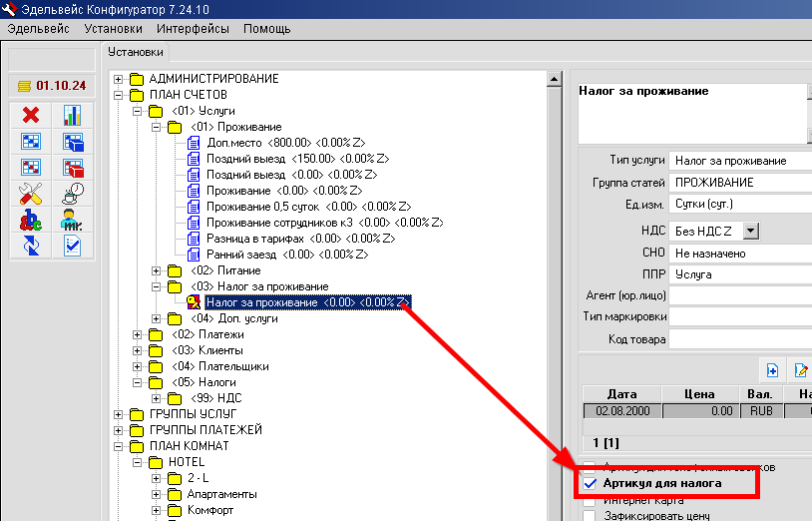
Task: Click the Код товара input field
Action: click(x=740, y=339)
